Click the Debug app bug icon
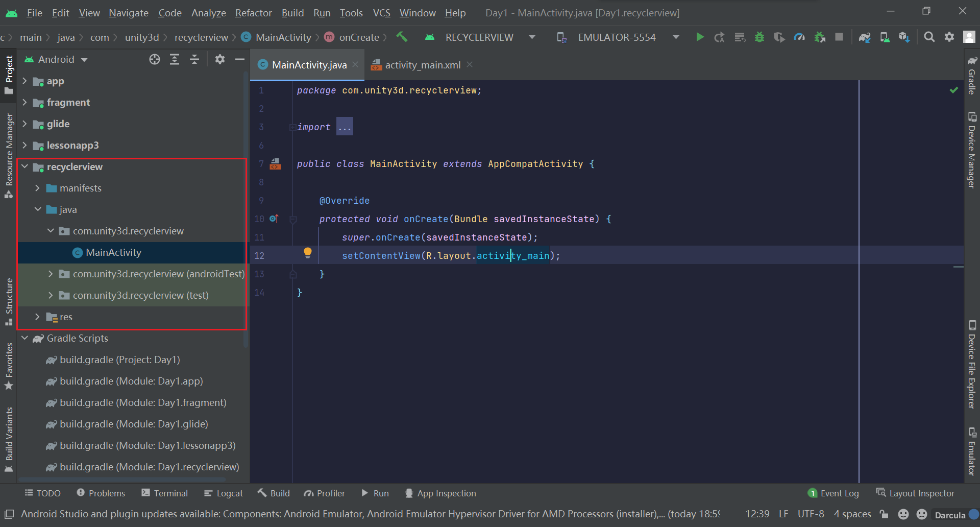 point(759,37)
